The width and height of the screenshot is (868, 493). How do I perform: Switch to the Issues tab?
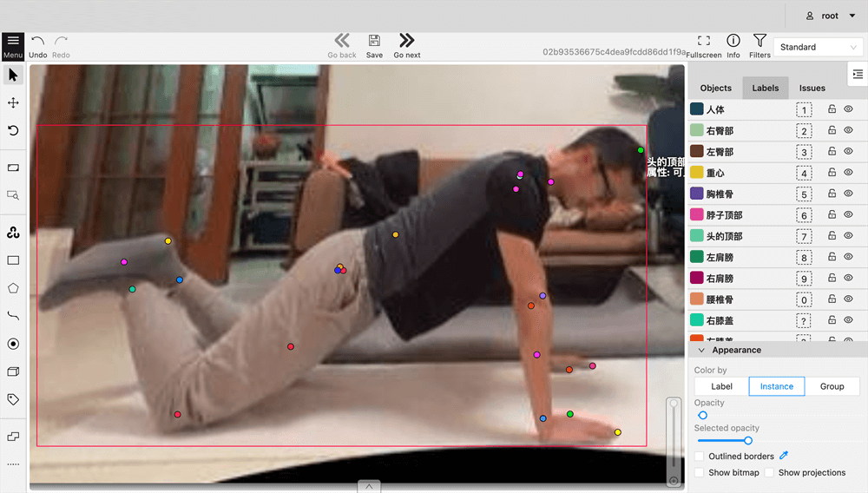coord(812,88)
